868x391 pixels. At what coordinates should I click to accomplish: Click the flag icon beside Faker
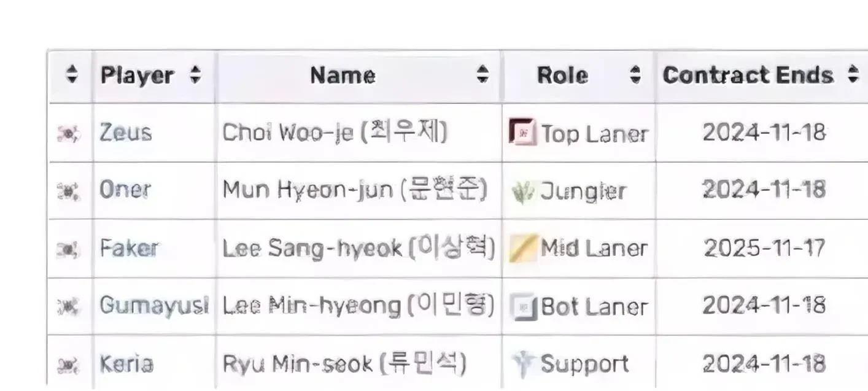[69, 249]
